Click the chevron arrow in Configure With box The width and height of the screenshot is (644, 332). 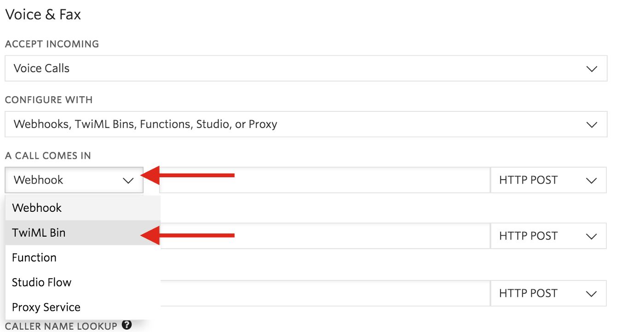pyautogui.click(x=592, y=124)
